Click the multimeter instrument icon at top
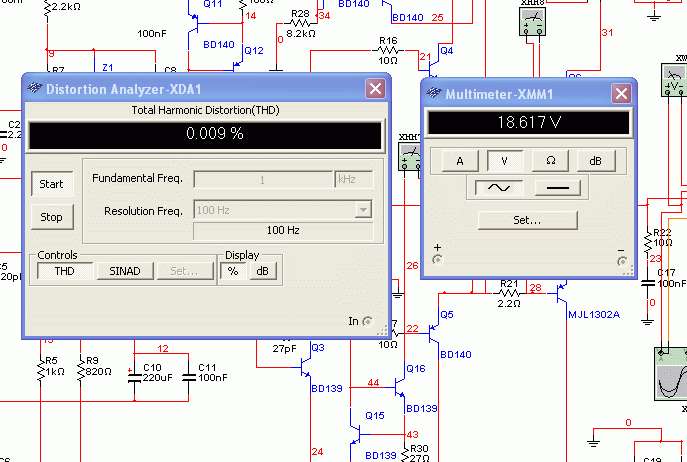Image resolution: width=687 pixels, height=462 pixels. pos(532,21)
